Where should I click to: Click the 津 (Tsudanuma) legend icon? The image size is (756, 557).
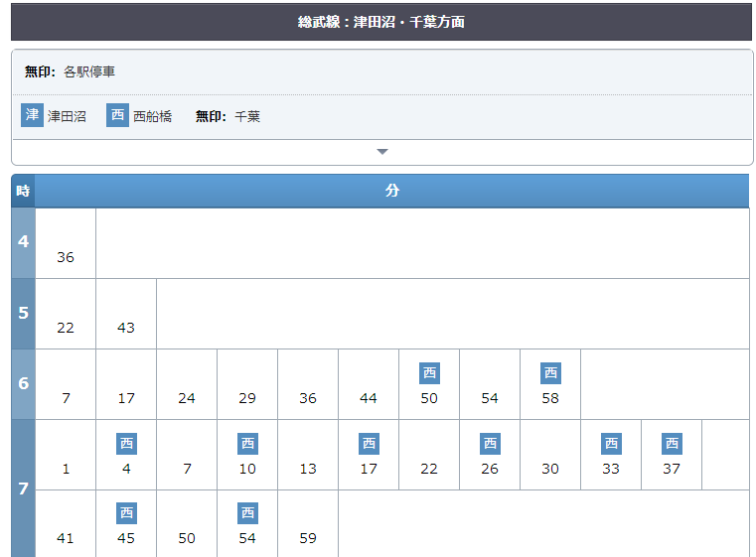pos(33,115)
